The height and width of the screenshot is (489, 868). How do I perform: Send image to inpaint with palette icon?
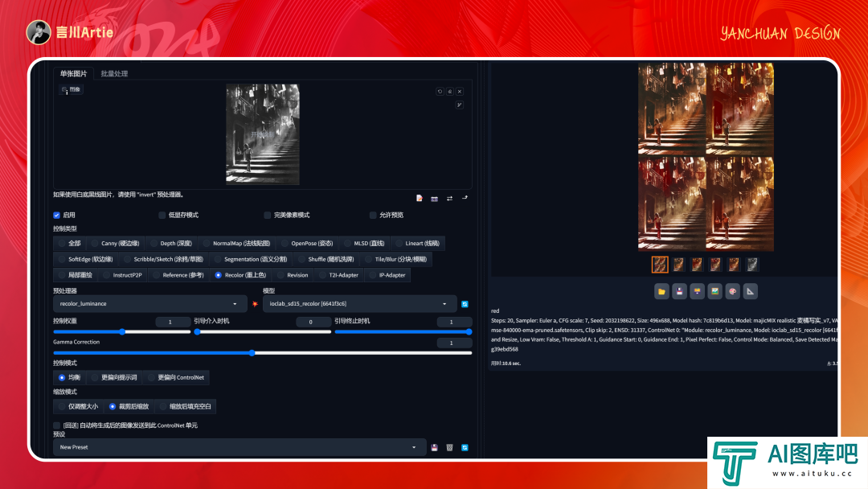point(732,291)
